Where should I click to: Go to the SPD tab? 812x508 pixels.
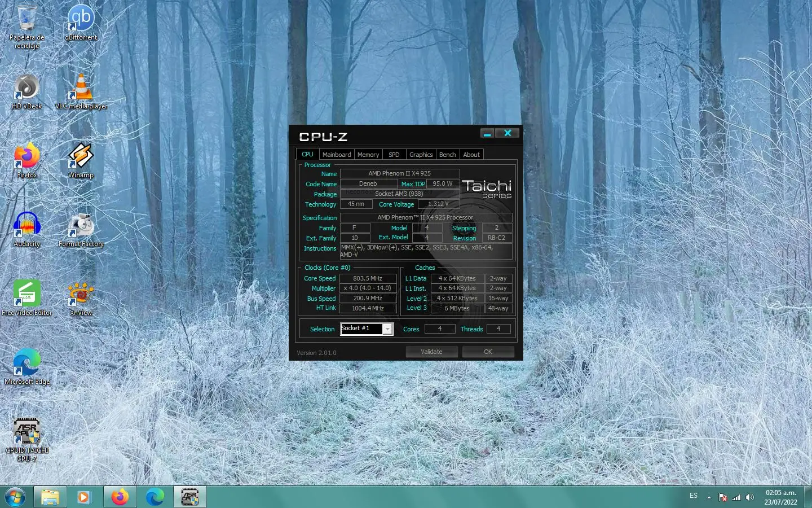click(394, 155)
